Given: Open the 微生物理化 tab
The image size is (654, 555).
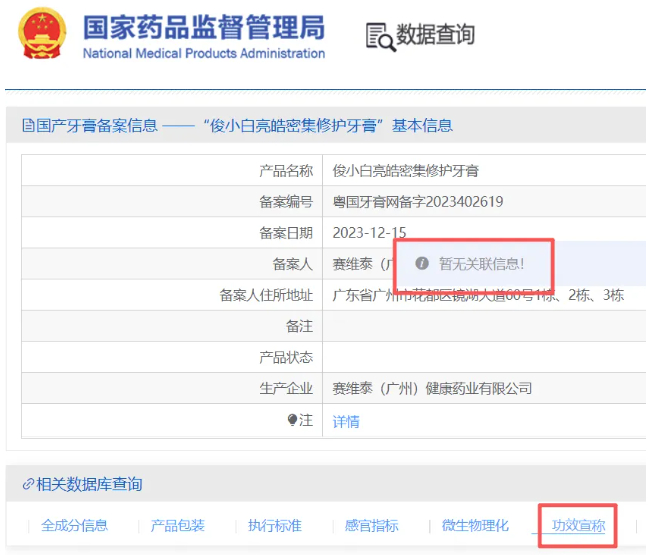Looking at the screenshot, I should pos(475,525).
